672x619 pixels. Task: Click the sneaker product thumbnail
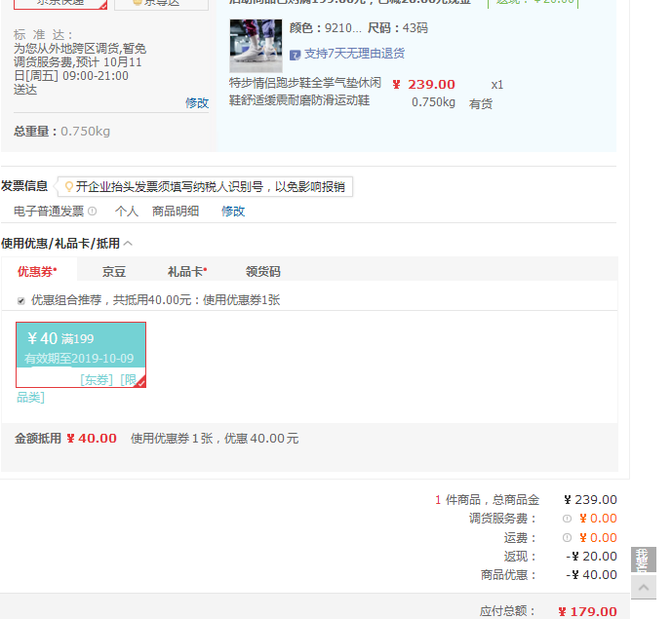point(256,46)
